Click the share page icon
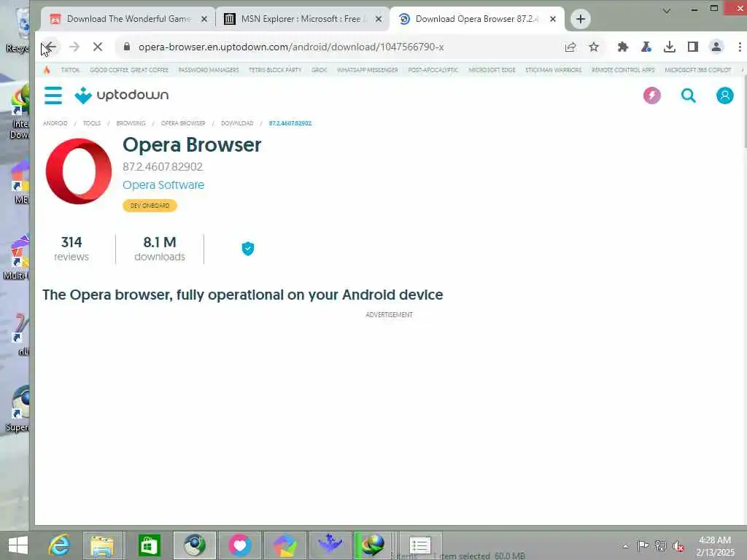747x560 pixels. [570, 47]
